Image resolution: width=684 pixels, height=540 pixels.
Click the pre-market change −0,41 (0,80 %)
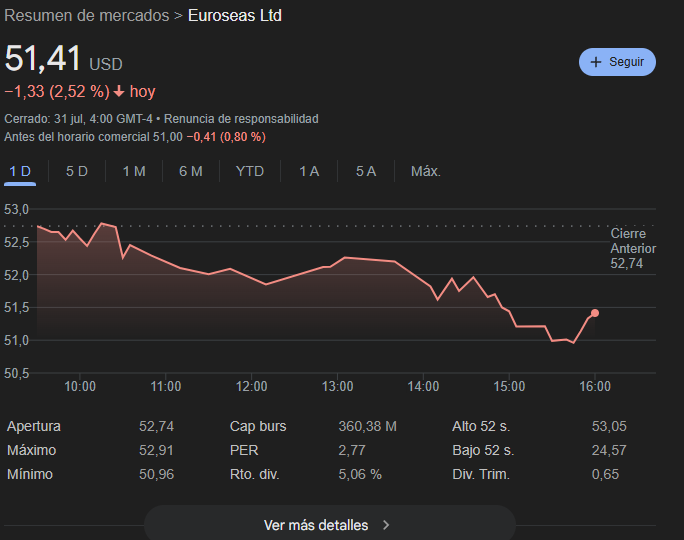click(x=226, y=137)
